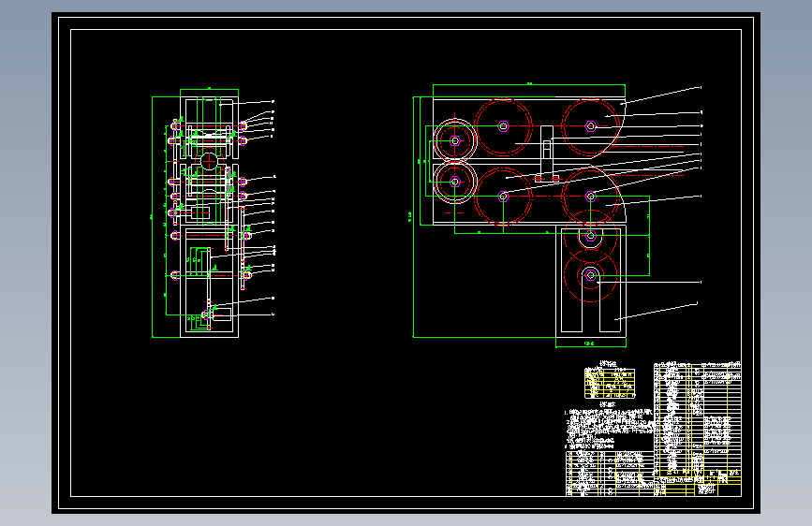Screen dimensions: 812x526
Task: Click the small yellow technical parameter table
Action: pos(610,383)
